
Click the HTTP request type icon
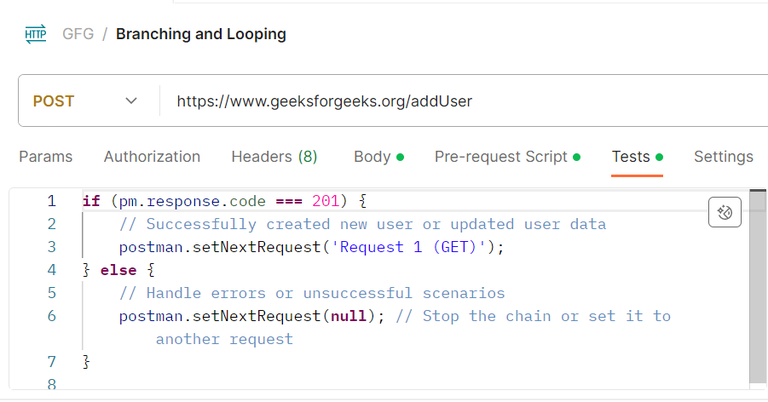point(36,34)
